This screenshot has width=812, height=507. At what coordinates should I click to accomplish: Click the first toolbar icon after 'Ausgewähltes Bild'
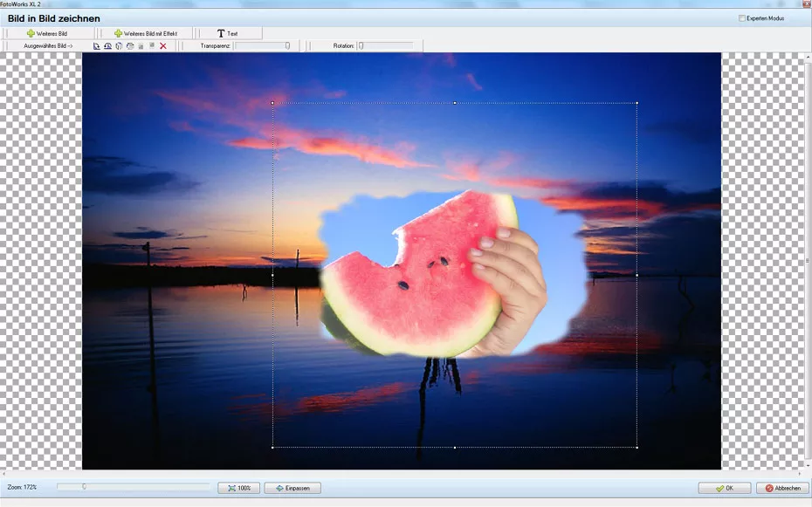(x=97, y=45)
